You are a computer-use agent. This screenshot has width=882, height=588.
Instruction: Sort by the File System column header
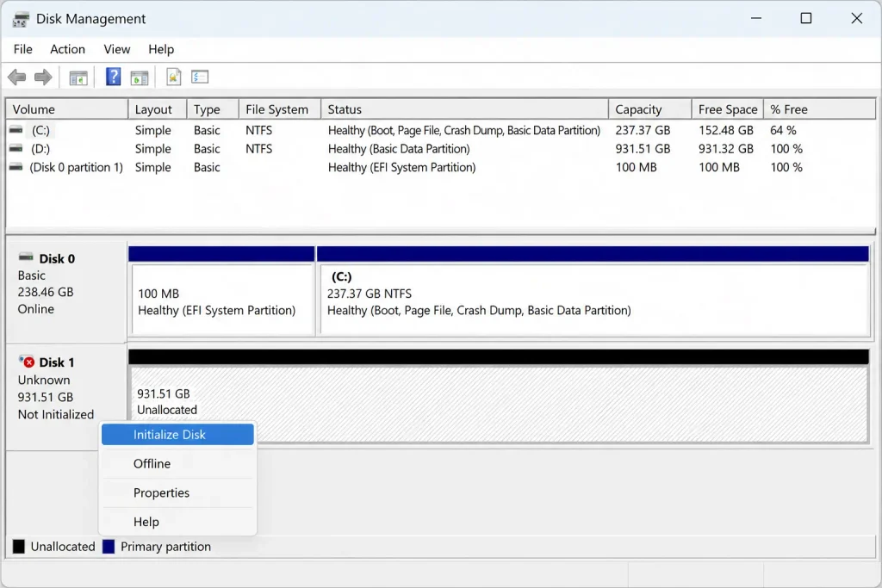pyautogui.click(x=280, y=109)
